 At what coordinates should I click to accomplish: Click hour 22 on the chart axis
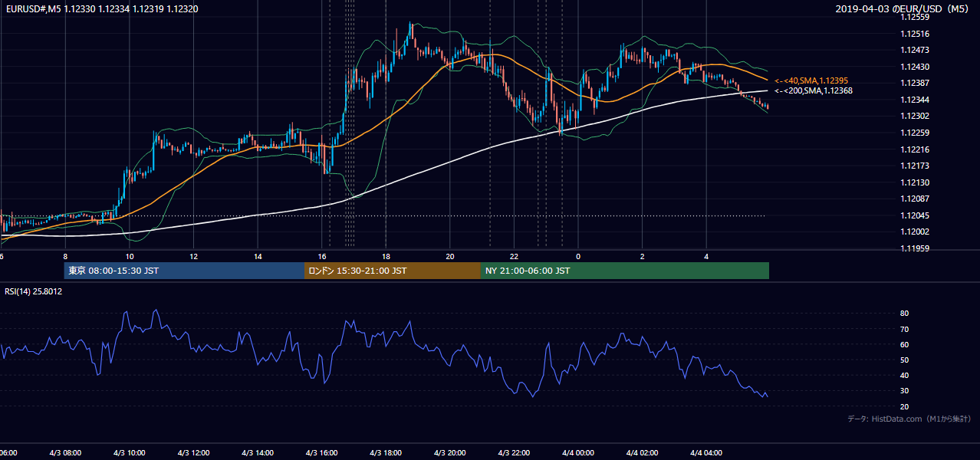pyautogui.click(x=514, y=256)
